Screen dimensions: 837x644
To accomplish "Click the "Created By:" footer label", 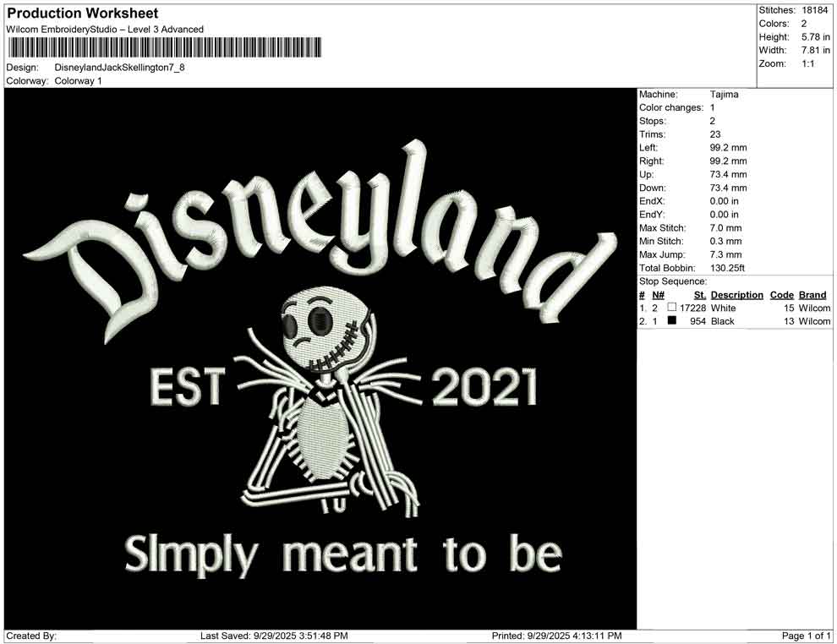I will click(31, 636).
